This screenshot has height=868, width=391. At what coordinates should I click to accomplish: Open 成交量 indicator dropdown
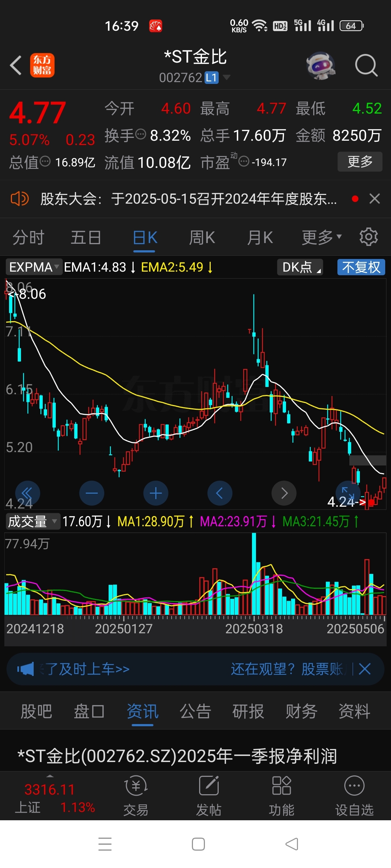coord(33,522)
